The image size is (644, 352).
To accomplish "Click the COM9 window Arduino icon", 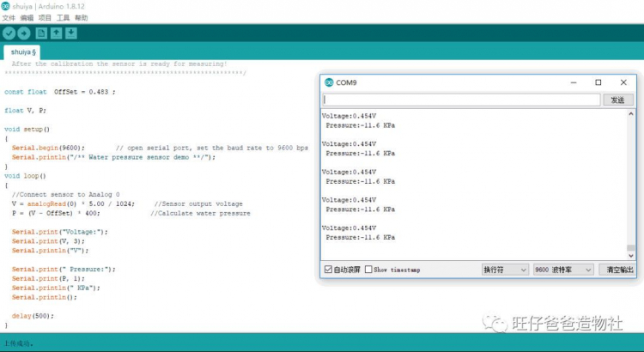I will 329,82.
